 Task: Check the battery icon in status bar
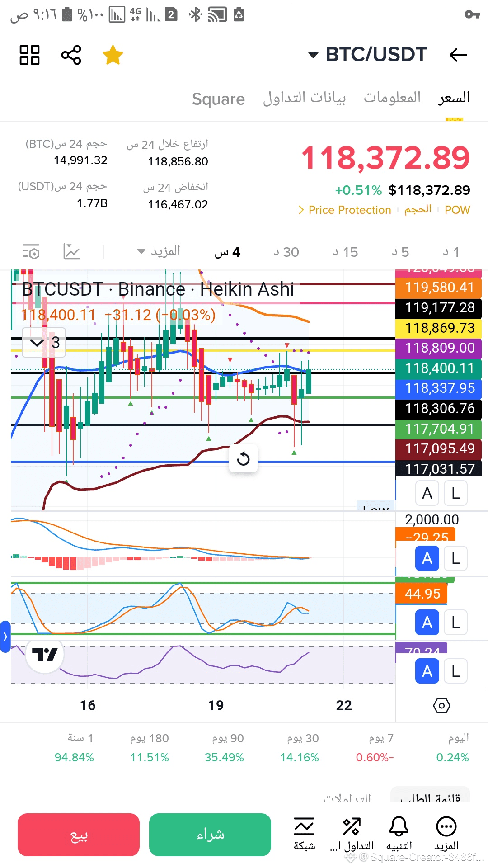point(67,15)
